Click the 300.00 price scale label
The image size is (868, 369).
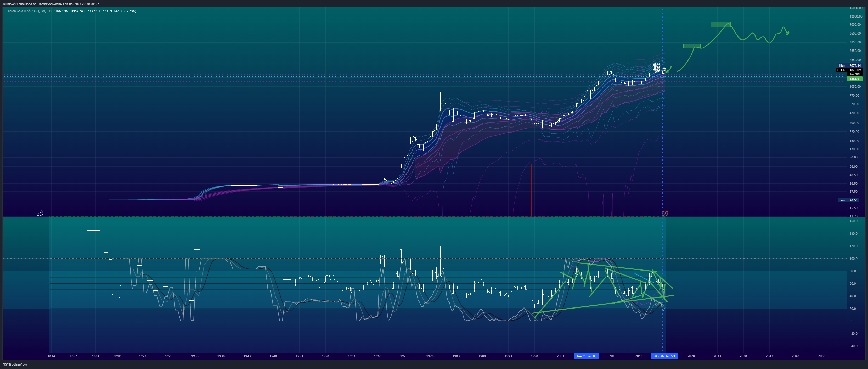[x=854, y=123]
